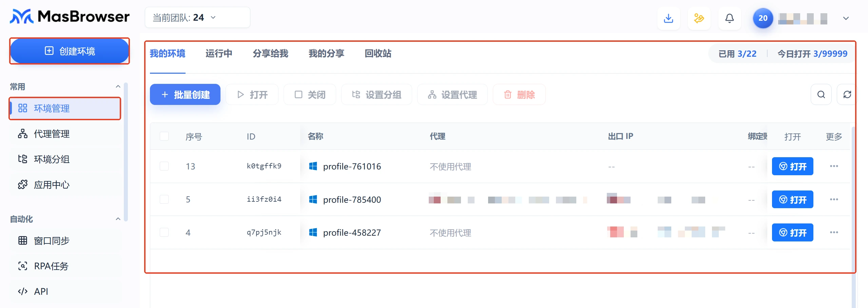Click the 批量创建 button

click(x=185, y=94)
